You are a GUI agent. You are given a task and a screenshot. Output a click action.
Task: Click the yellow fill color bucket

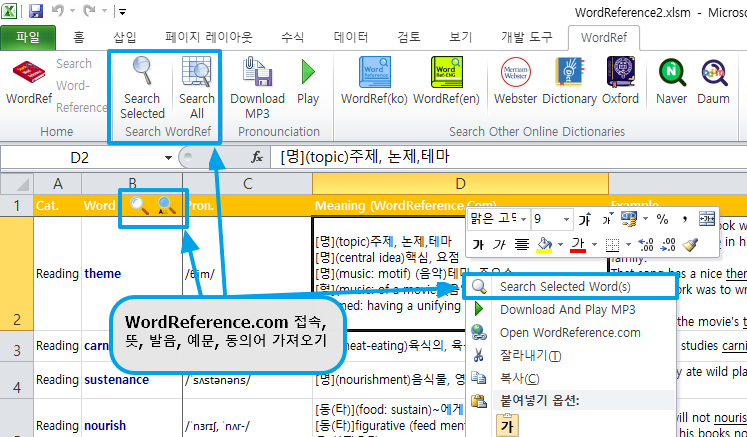(544, 245)
